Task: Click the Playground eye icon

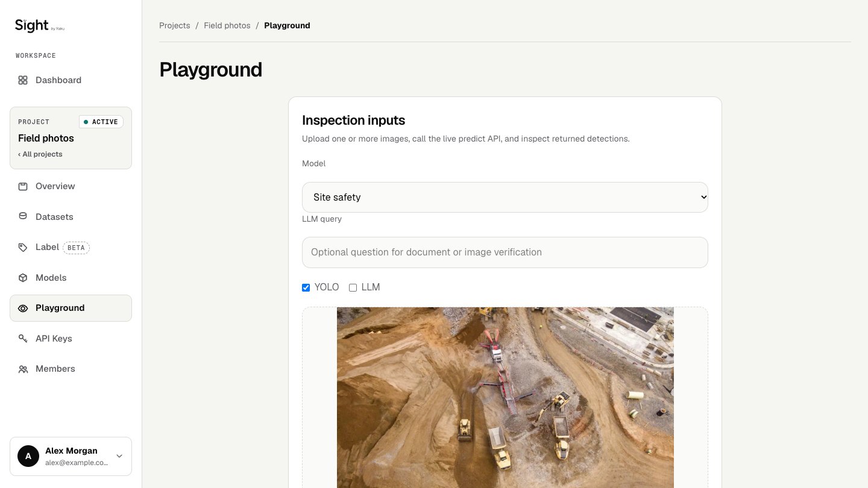Action: tap(23, 308)
